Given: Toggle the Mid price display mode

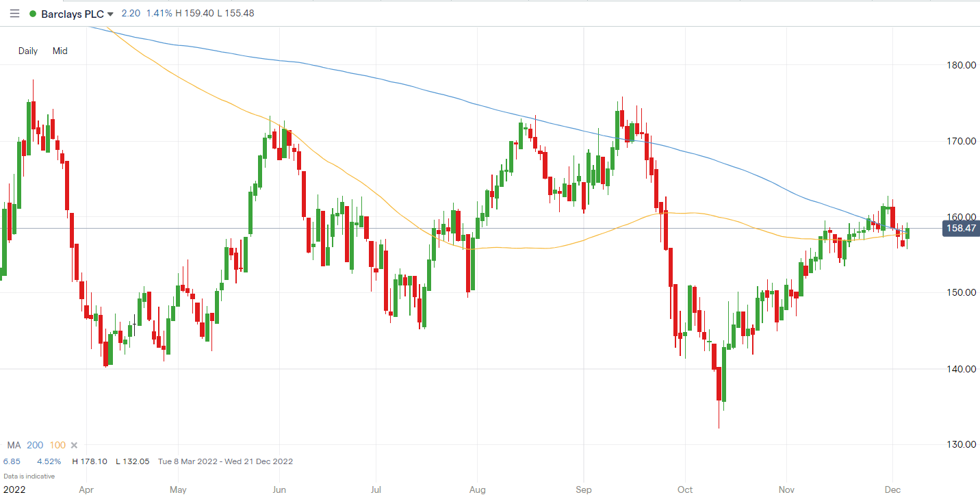Looking at the screenshot, I should pos(60,51).
